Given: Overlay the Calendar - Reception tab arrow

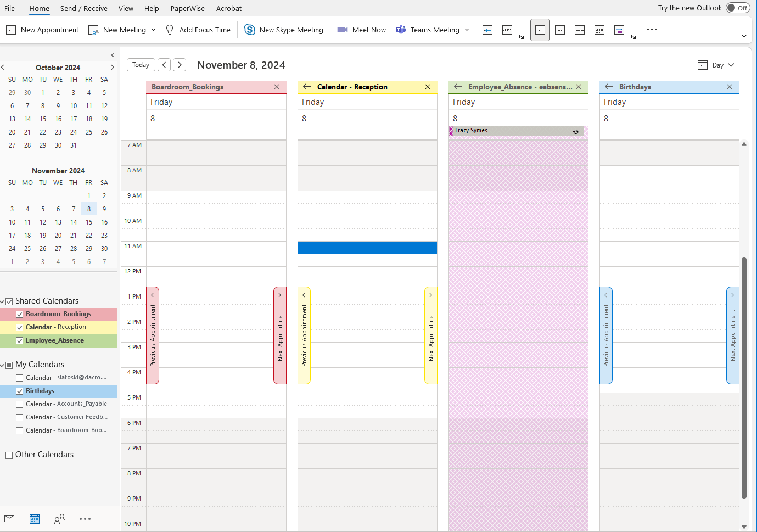Looking at the screenshot, I should pyautogui.click(x=307, y=87).
